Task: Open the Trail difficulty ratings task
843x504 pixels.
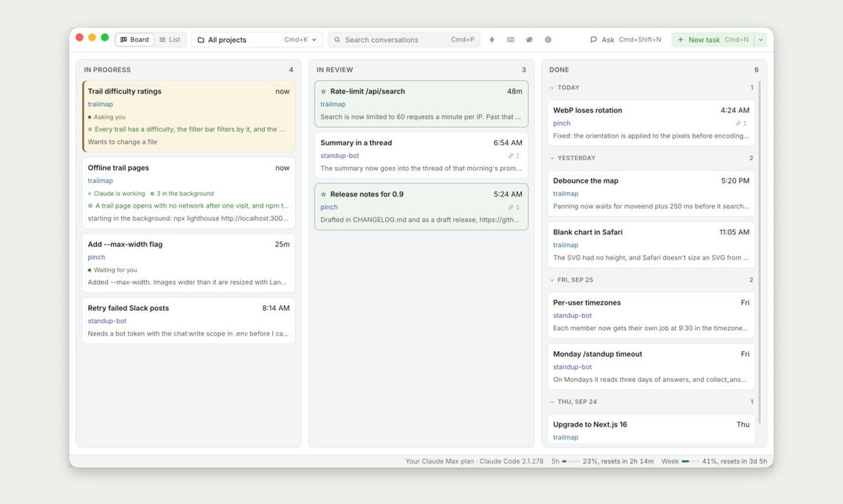Action: point(189,116)
